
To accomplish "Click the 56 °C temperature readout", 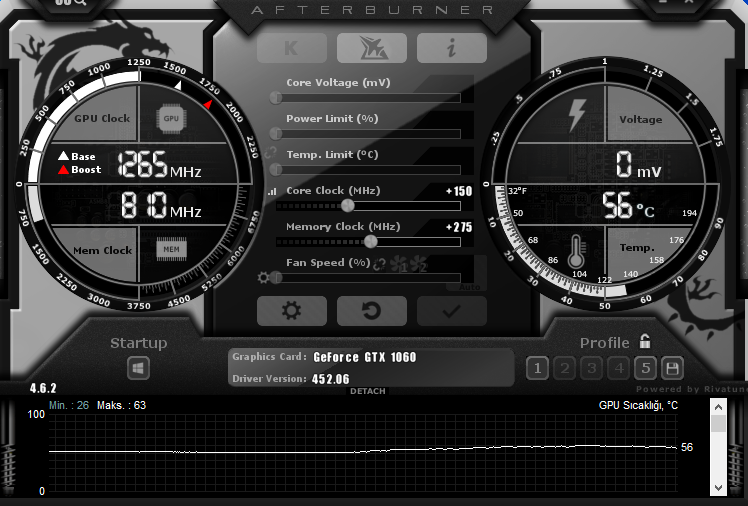I will point(628,206).
